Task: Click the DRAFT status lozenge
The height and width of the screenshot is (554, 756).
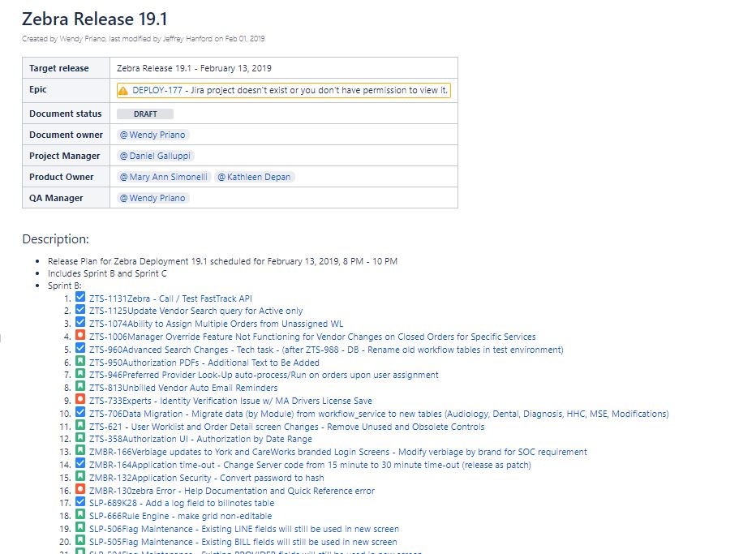Action: coord(145,114)
